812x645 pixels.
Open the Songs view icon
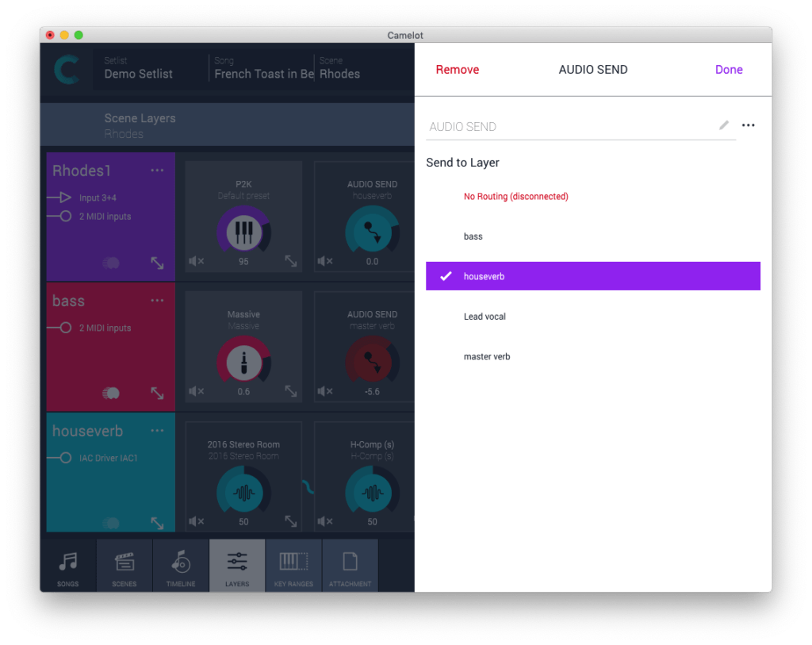pyautogui.click(x=67, y=565)
